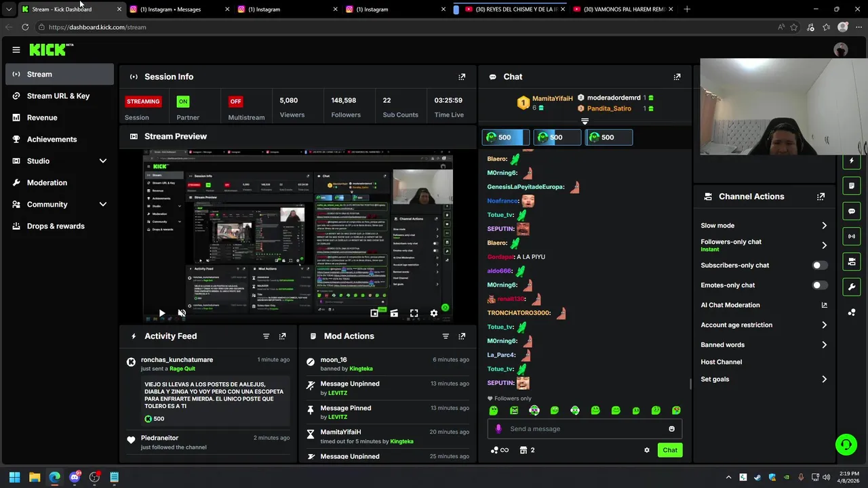Open Kingteka's profile in the moon_16 ban entry
This screenshot has height=488, width=868.
[x=361, y=369]
